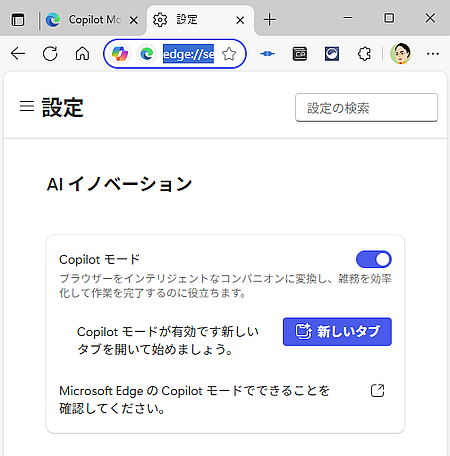Click the 設定の検索 search box

point(366,108)
